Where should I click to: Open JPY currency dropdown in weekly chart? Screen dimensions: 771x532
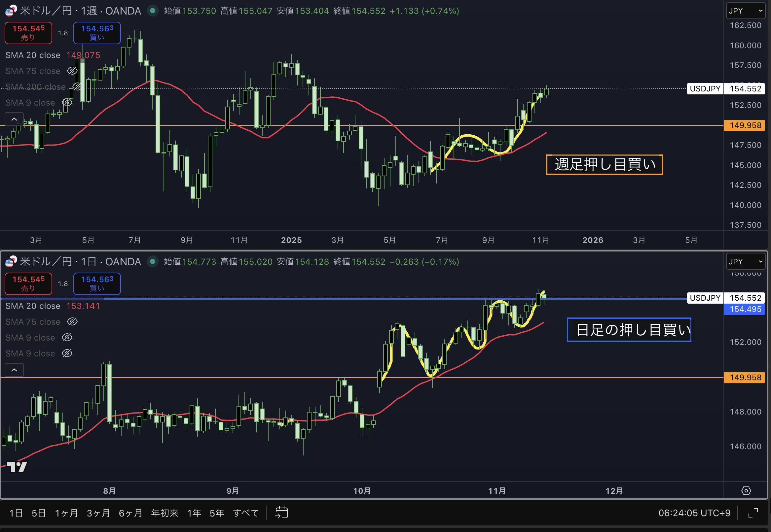(x=745, y=11)
